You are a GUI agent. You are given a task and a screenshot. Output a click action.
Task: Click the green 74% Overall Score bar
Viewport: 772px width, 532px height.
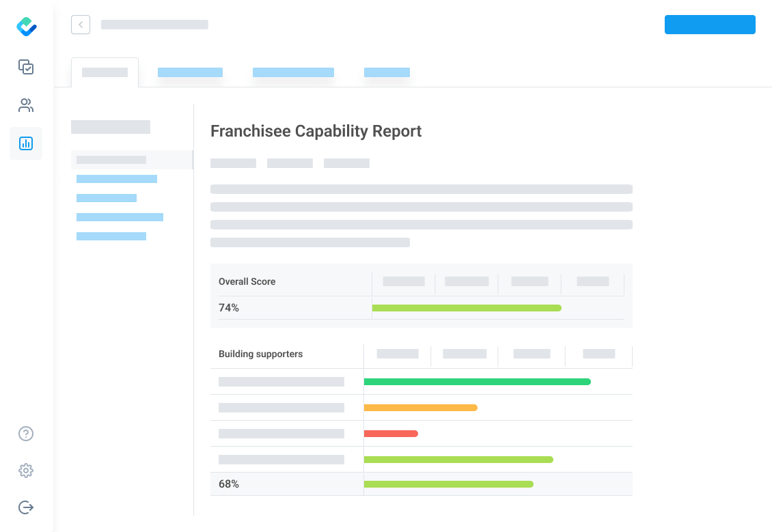tap(467, 308)
